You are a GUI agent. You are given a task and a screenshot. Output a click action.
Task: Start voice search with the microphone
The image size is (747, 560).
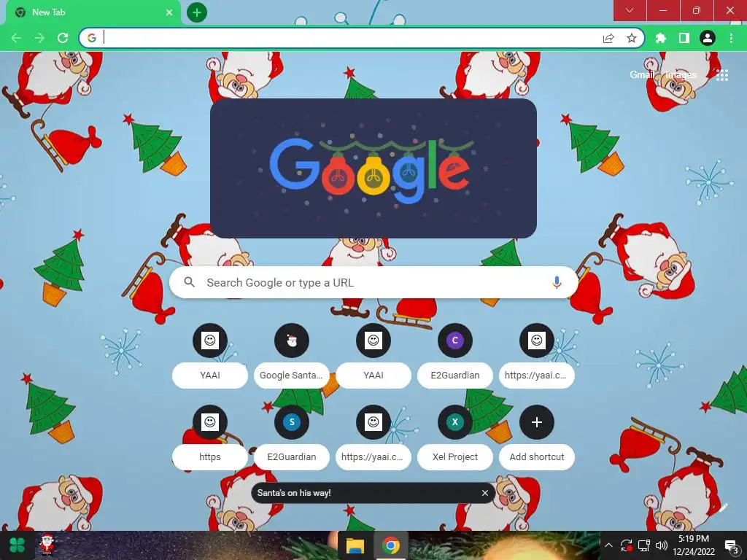(557, 282)
